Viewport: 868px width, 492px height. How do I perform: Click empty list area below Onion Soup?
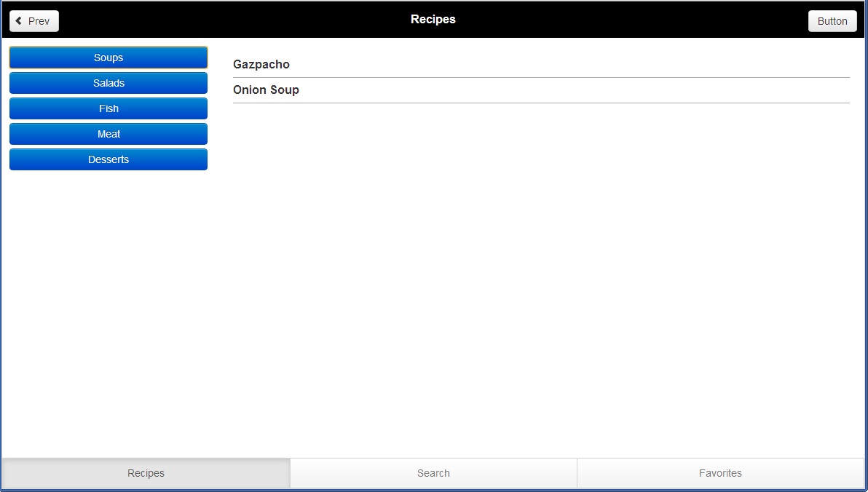coord(540,277)
